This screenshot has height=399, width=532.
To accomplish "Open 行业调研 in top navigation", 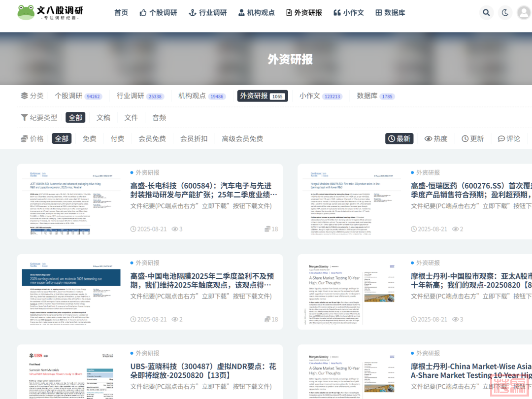I will click(208, 13).
